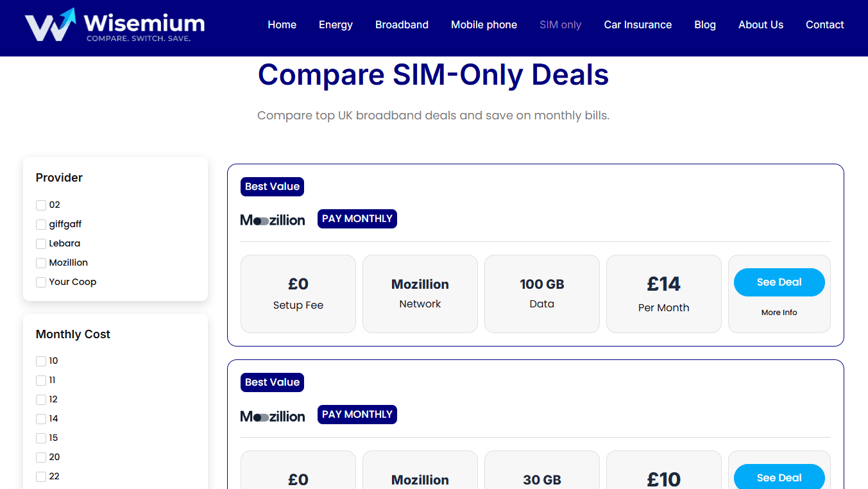Viewport: 868px width, 489px height.
Task: Click the Mozillion logo on first deal card
Action: [273, 220]
